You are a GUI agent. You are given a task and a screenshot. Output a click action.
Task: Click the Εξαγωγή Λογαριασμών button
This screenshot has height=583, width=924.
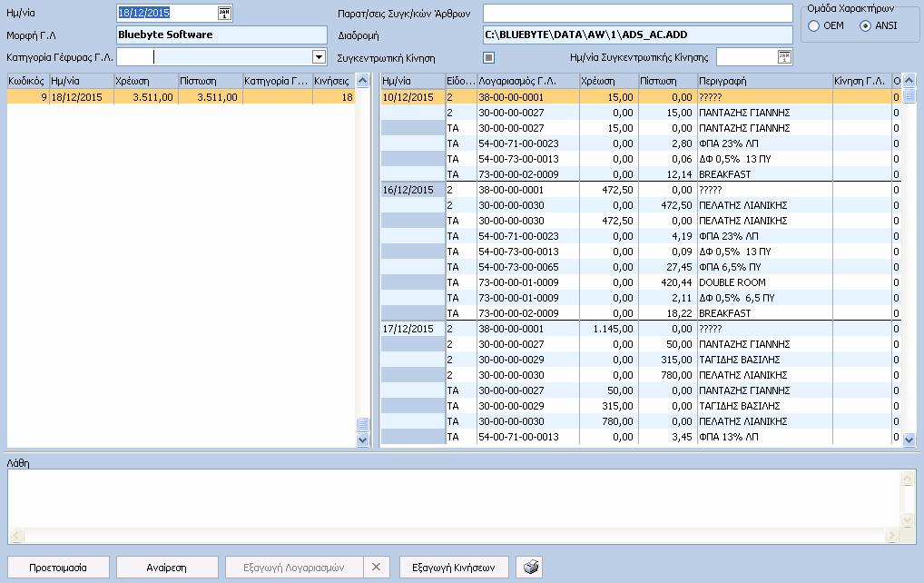(x=294, y=567)
